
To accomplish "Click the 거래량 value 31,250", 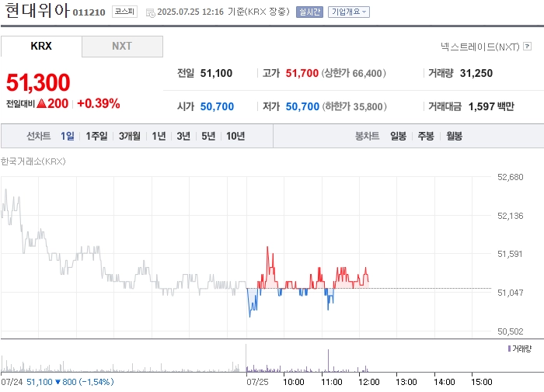I will click(476, 73).
